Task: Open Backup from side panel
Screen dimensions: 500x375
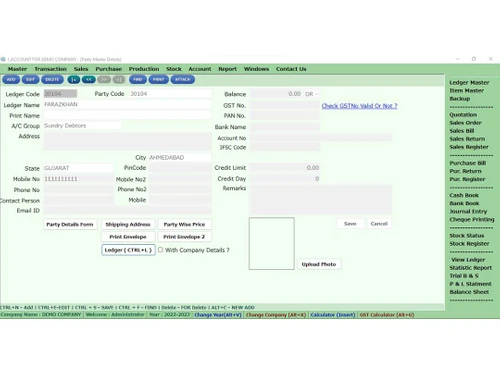Action: coord(460,99)
